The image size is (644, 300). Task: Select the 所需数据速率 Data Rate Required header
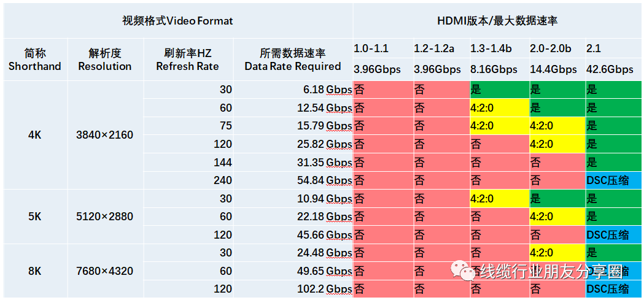pyautogui.click(x=292, y=60)
